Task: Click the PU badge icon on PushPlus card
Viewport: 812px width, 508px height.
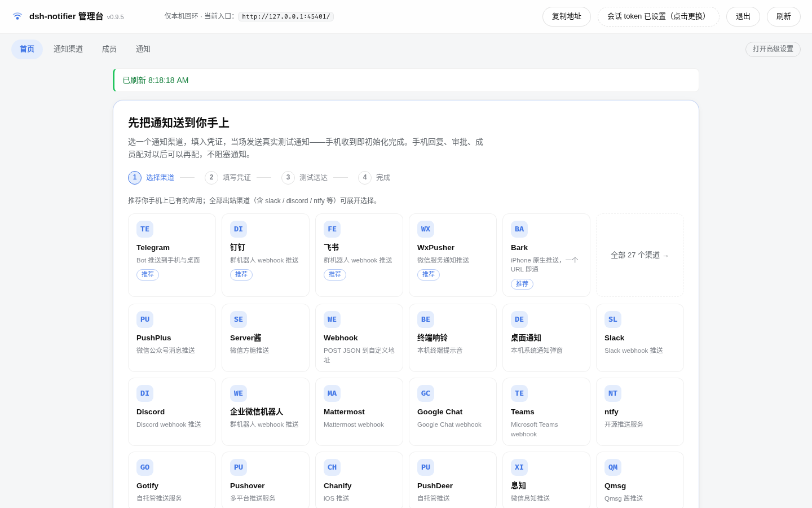Action: pyautogui.click(x=145, y=319)
